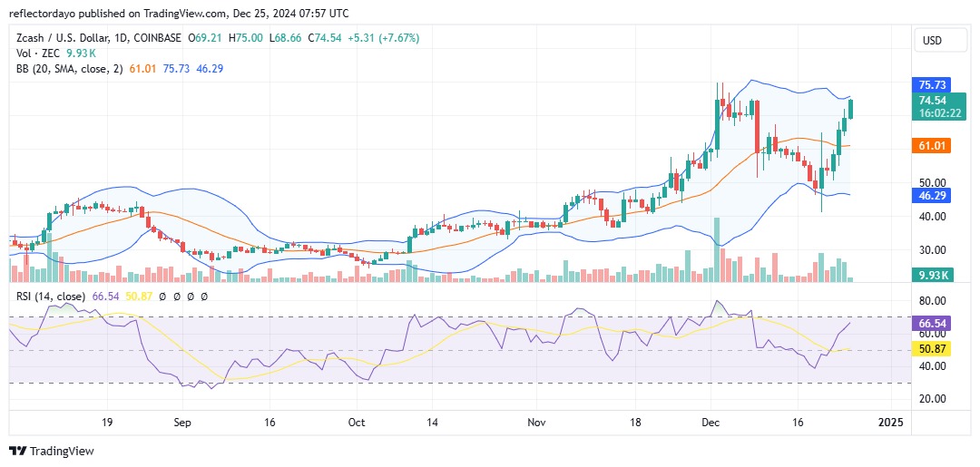The image size is (980, 467).
Task: Click the 50.00 price axis tick
Action: click(x=932, y=183)
